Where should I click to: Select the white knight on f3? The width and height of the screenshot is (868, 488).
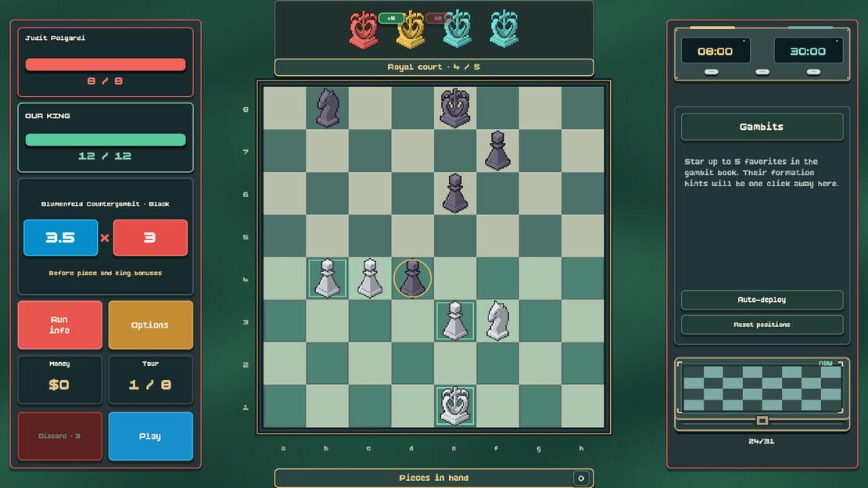[497, 321]
